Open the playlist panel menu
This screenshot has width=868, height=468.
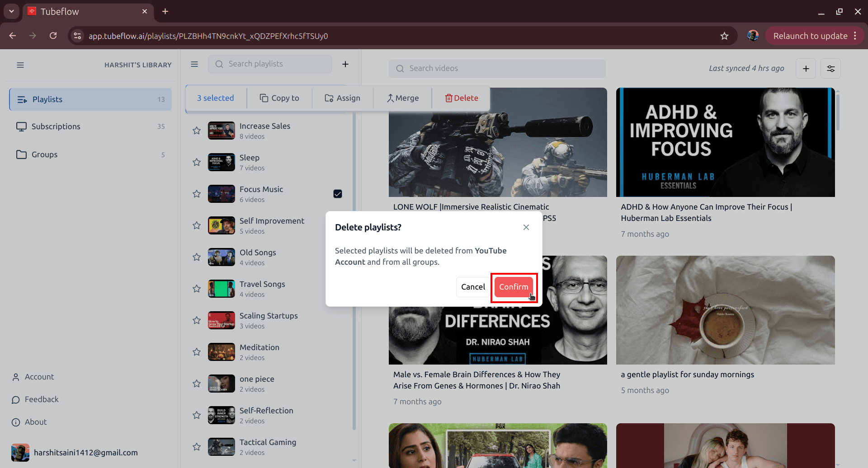[194, 64]
